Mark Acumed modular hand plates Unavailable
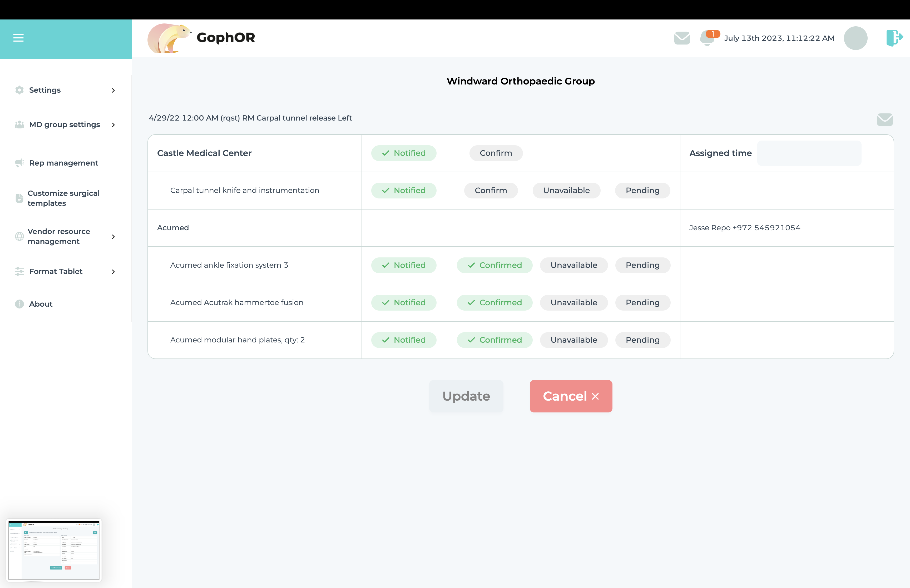The width and height of the screenshot is (910, 588). [x=573, y=340]
